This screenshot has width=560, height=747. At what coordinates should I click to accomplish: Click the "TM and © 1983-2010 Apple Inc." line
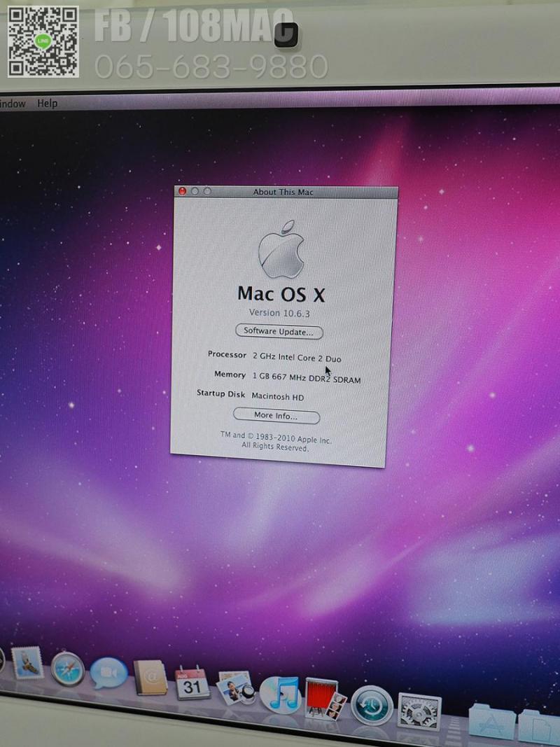coord(276,438)
